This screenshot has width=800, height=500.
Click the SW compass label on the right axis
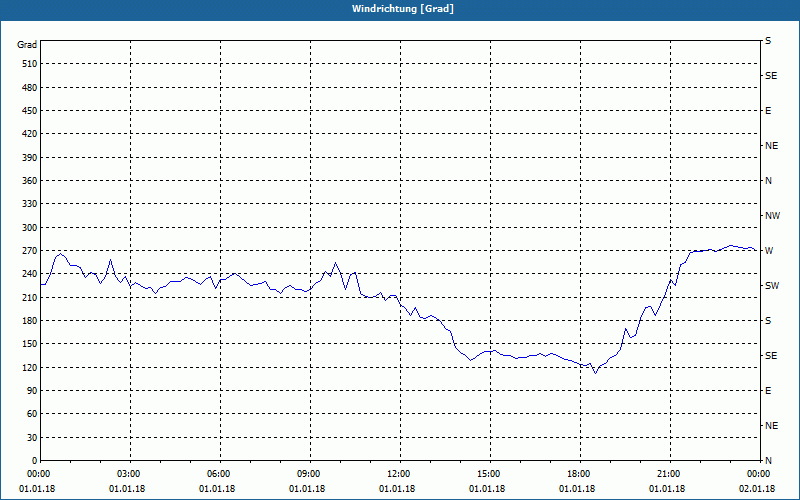click(x=772, y=286)
